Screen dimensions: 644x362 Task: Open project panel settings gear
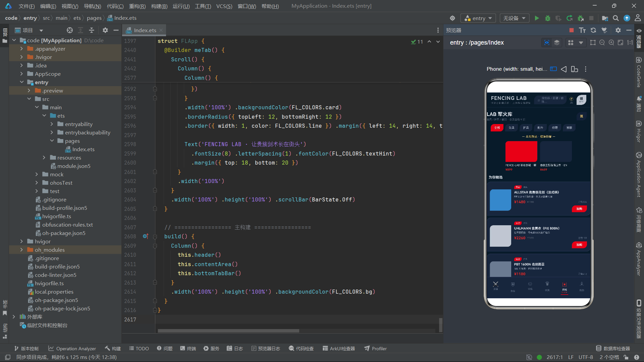point(105,30)
